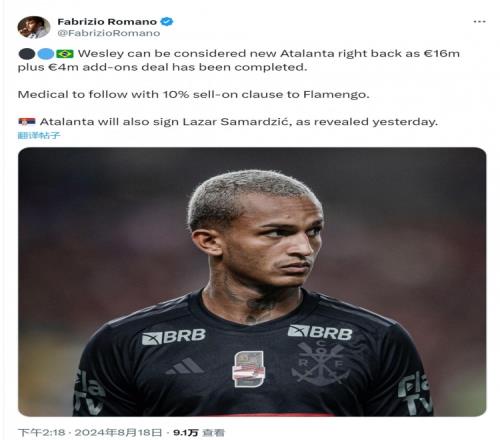Viewport: 500px width, 440px height.
Task: Open Fabrizio Romano's profile picture
Action: tap(34, 27)
